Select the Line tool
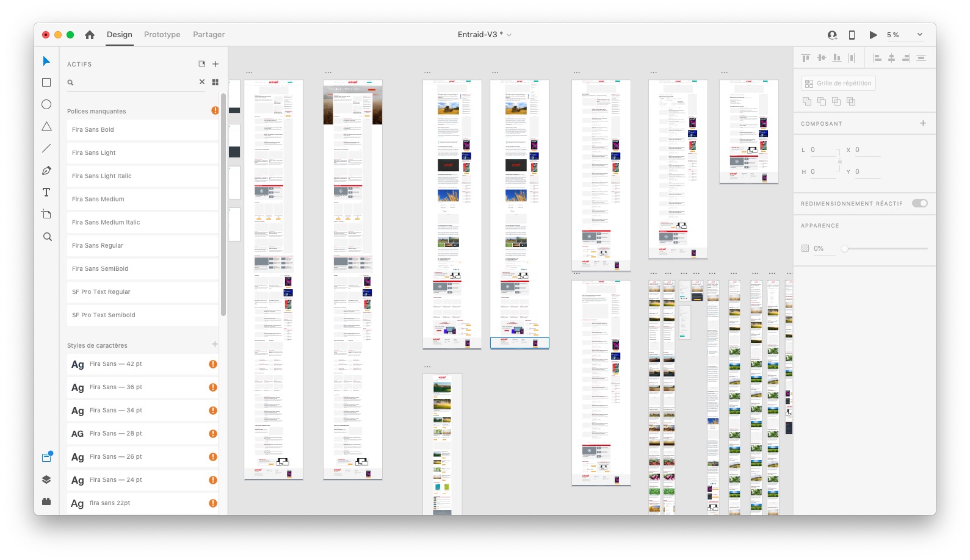 pyautogui.click(x=46, y=148)
